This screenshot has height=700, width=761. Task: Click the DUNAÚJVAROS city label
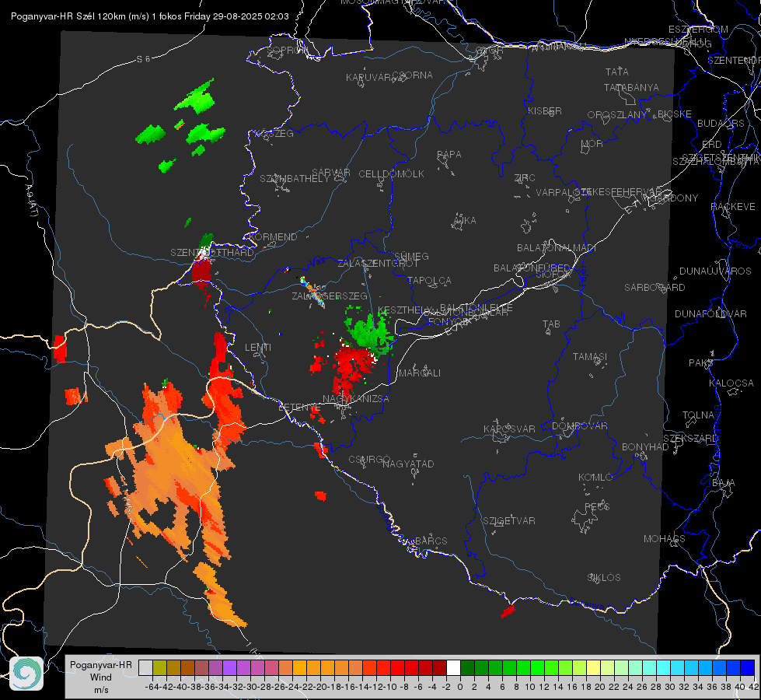point(715,271)
